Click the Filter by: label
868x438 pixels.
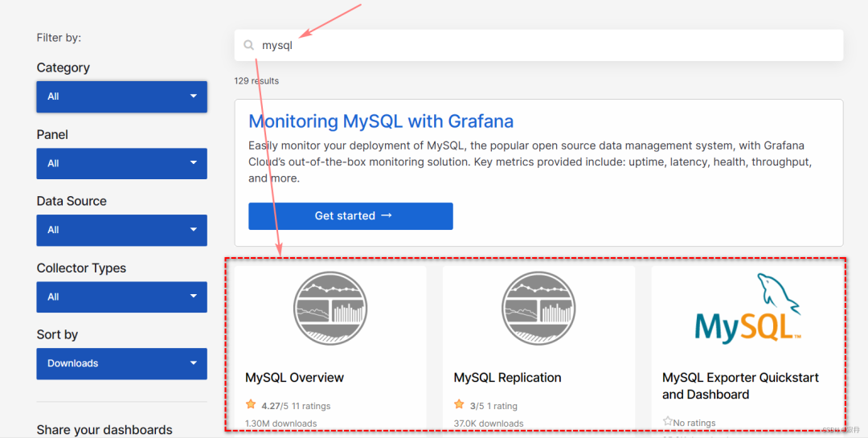[59, 38]
